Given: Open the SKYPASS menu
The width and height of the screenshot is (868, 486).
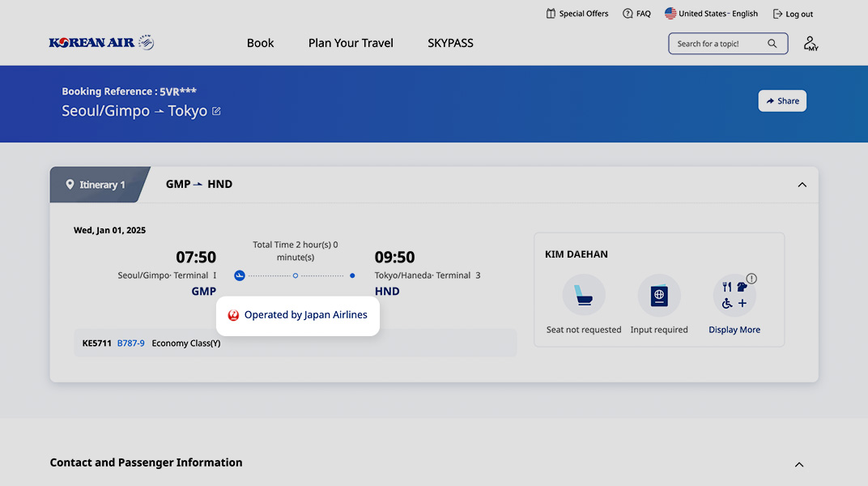Looking at the screenshot, I should 450,43.
